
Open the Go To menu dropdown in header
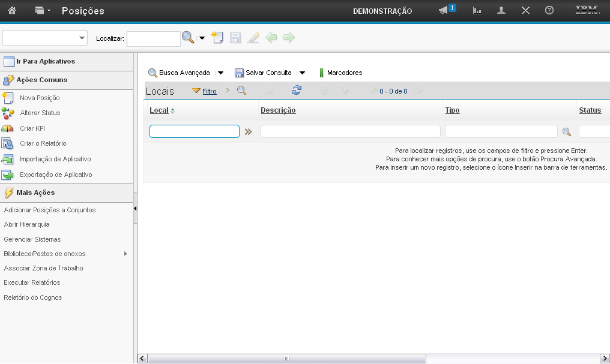pos(43,11)
